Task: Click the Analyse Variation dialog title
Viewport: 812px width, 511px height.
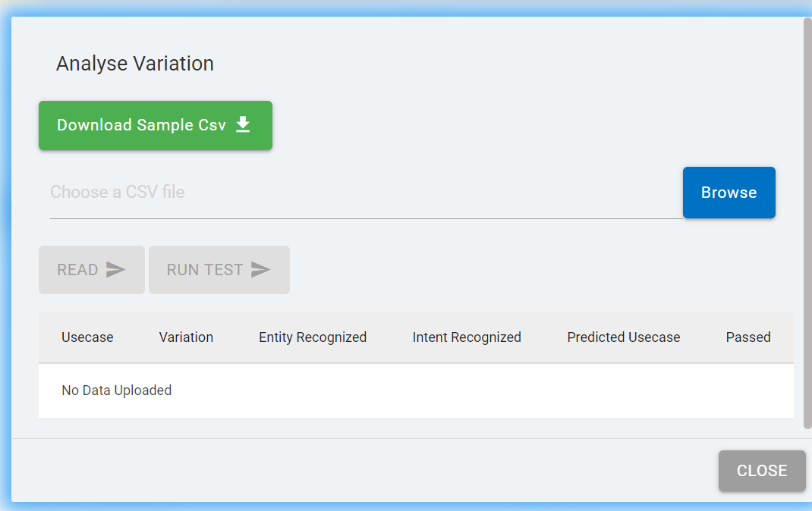Action: (135, 64)
